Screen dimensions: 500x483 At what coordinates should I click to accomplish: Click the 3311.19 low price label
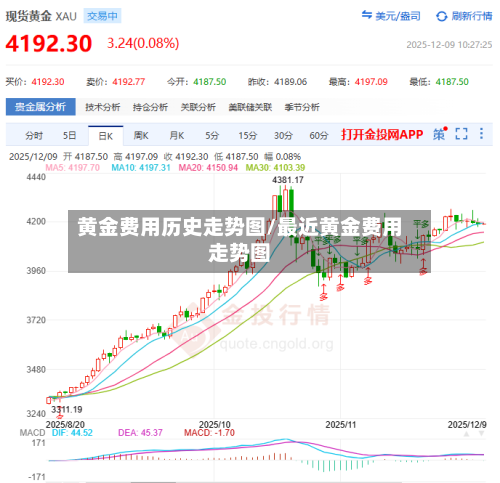[x=67, y=409]
